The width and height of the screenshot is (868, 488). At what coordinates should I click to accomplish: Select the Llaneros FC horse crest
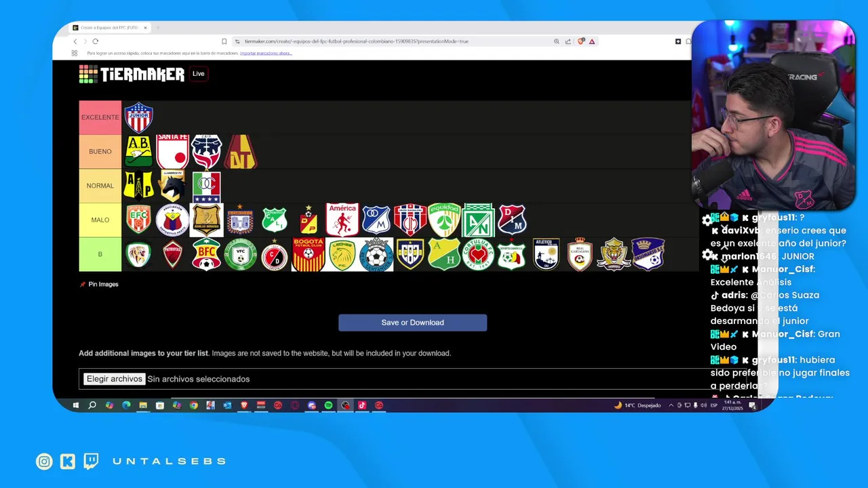[172, 185]
